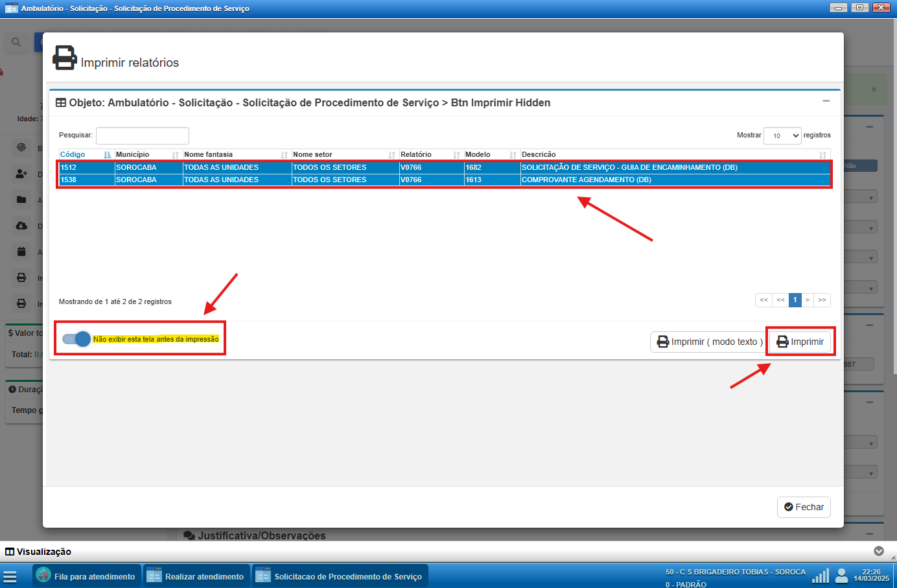Click Imprimir (modo texto) button
Viewport: 897px width, 588px height.
[709, 342]
